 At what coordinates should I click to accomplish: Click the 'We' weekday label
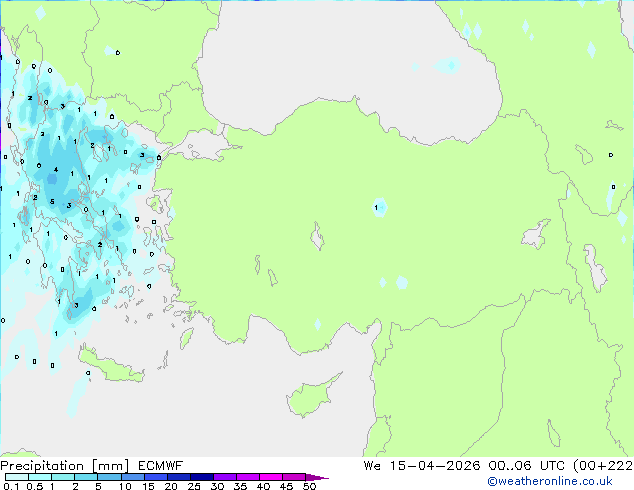click(x=372, y=466)
